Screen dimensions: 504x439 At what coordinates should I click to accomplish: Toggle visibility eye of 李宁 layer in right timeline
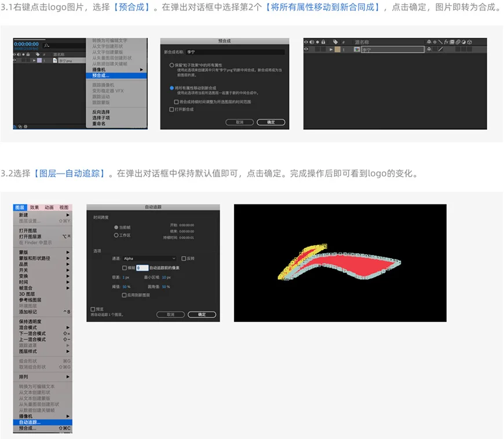pos(306,49)
